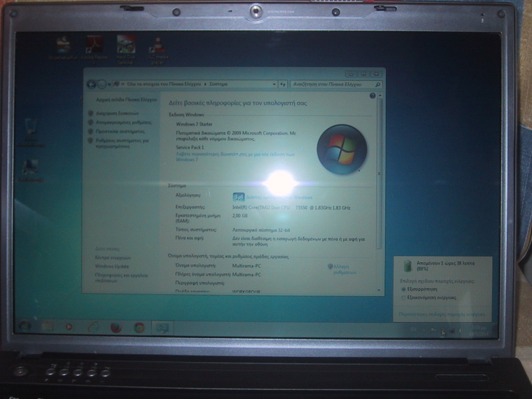
Task: Launch Internet Explorer from the taskbar
Action: point(93,328)
